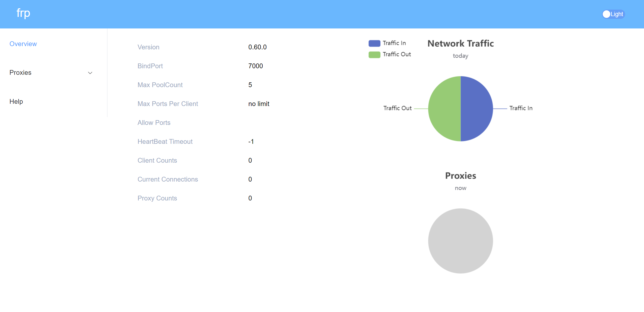The height and width of the screenshot is (312, 644).
Task: Click the gray Proxies pie chart
Action: 460,241
